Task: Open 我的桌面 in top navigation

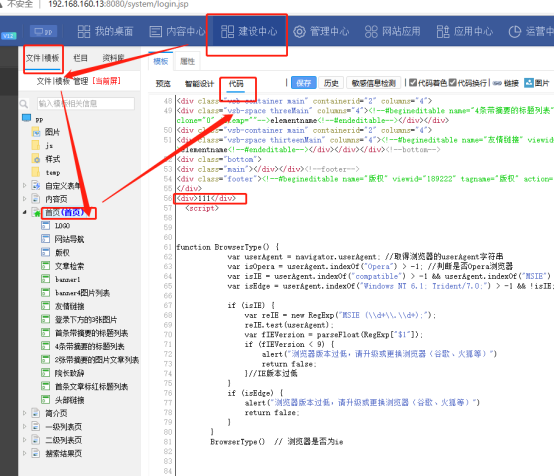Action: pos(105,31)
